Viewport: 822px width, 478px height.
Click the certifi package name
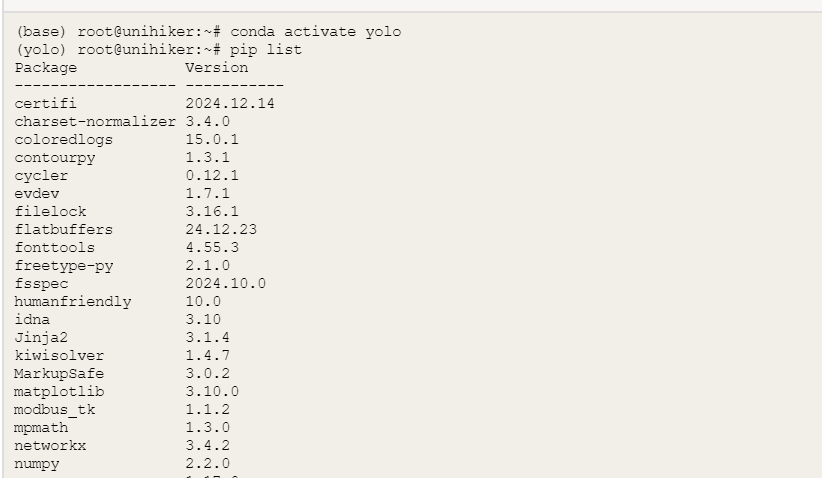pyautogui.click(x=46, y=103)
